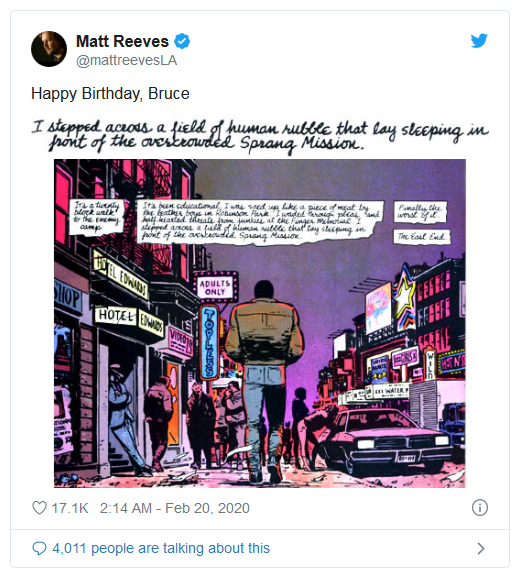
Task: Click the Twitter bird logo
Action: pos(479,41)
